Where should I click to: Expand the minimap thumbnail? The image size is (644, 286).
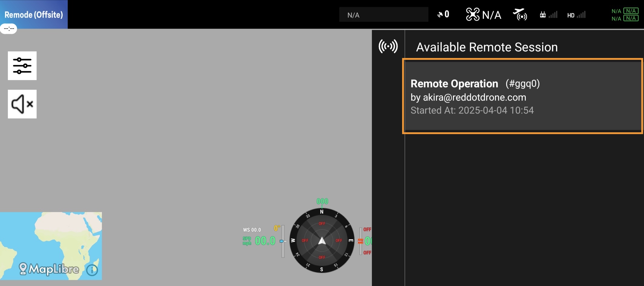point(51,239)
